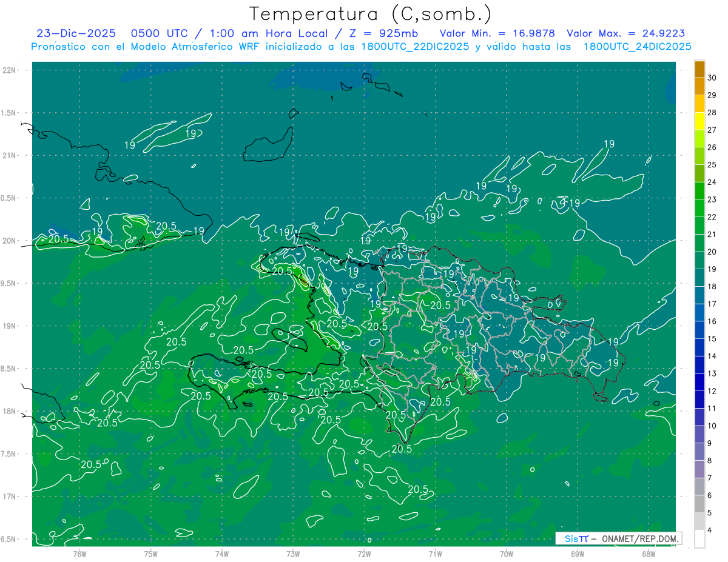
Task: Click the "22N" latitude axis label
Action: [x=9, y=70]
